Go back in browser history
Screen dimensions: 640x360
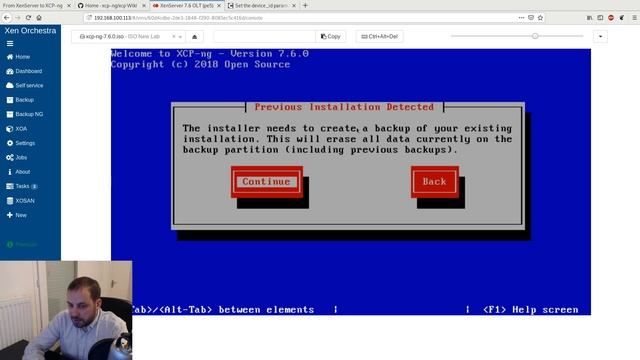coord(7,18)
